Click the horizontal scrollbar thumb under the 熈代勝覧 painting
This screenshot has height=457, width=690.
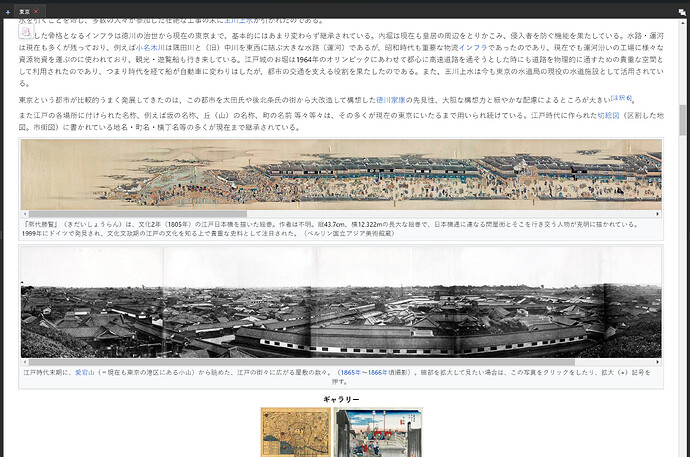(x=138, y=214)
